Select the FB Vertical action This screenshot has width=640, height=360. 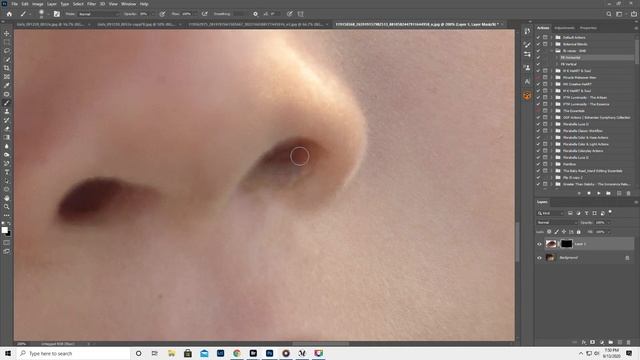(568, 64)
